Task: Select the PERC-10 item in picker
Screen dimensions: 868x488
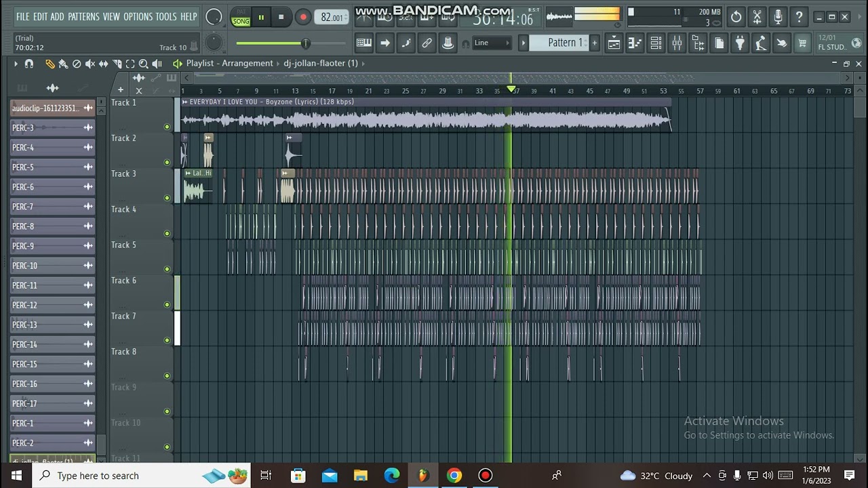Action: tap(52, 266)
